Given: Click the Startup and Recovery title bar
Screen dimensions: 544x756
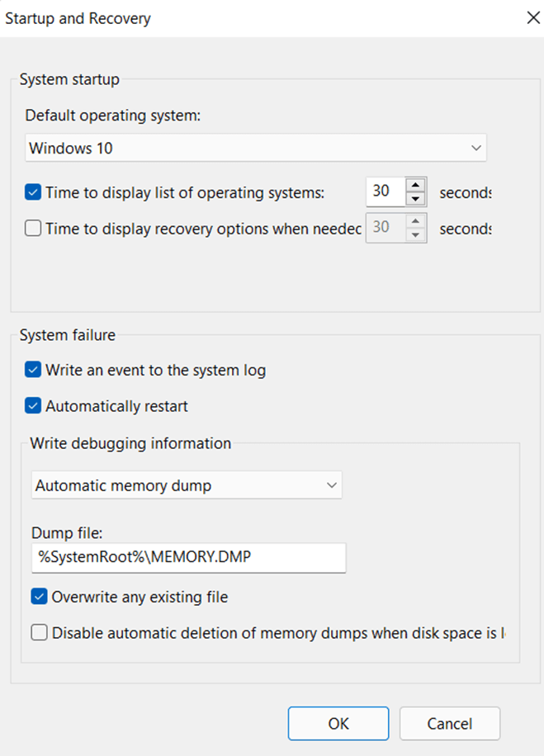Looking at the screenshot, I should point(248,17).
